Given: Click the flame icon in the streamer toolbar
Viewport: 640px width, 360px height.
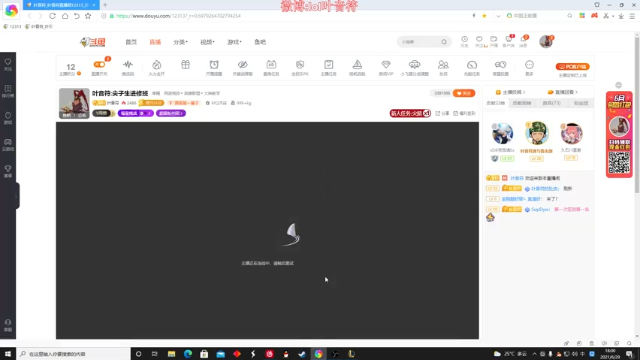Looking at the screenshot, I should [x=157, y=64].
